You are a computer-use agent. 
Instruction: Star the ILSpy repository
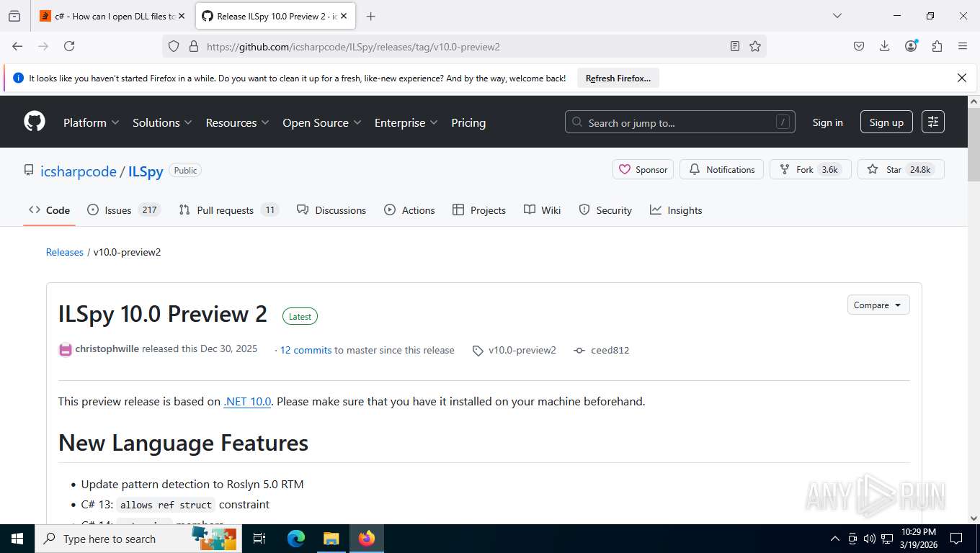pos(901,169)
